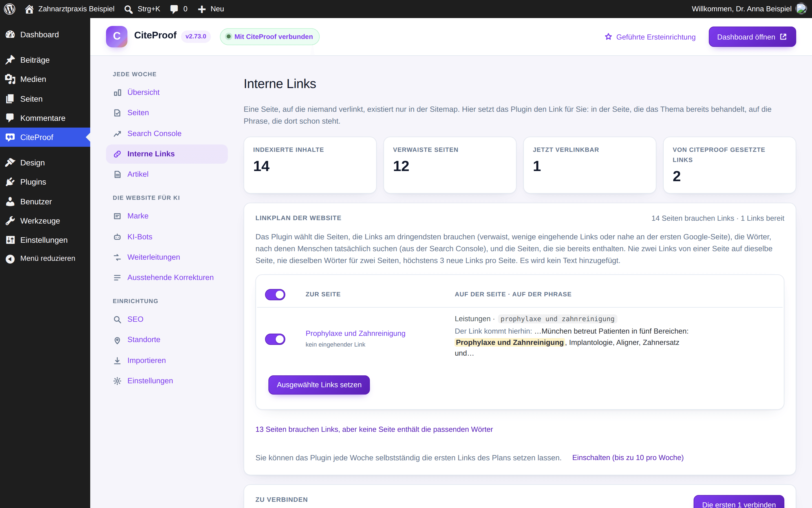Select the Interne Links menu item

[x=167, y=154]
